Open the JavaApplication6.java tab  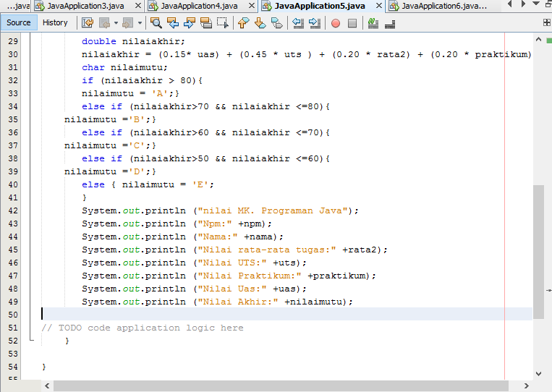click(444, 6)
